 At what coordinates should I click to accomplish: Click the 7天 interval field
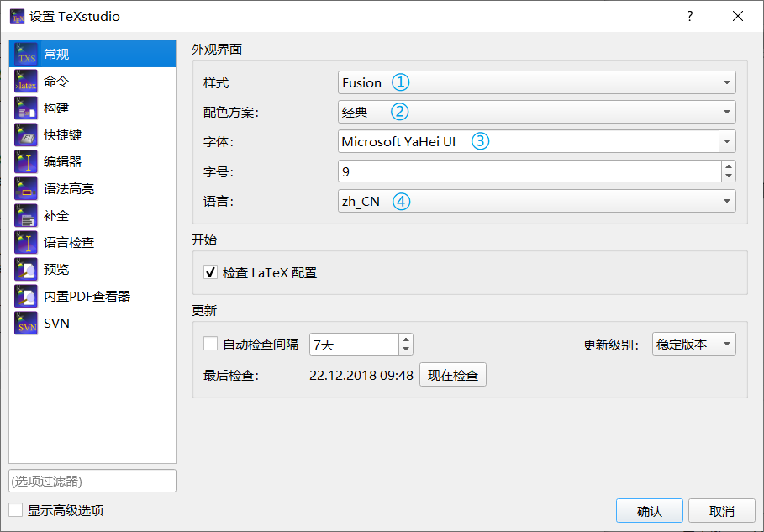pos(354,345)
